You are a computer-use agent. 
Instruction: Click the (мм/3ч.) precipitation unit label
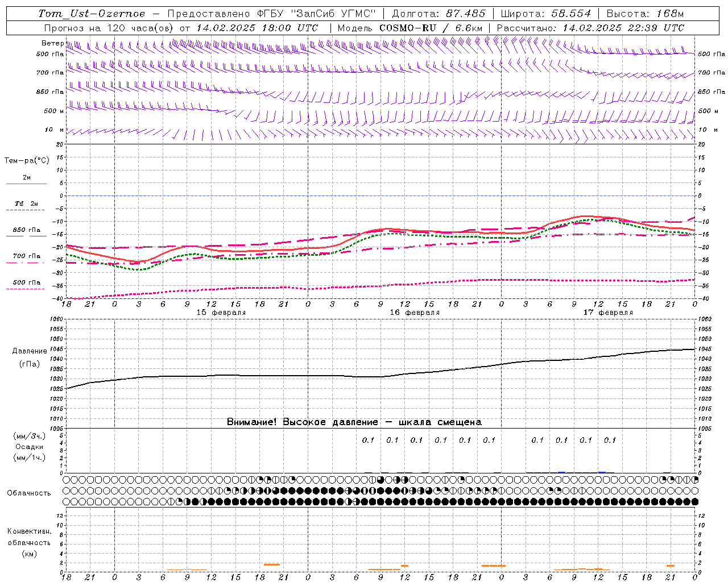click(30, 436)
